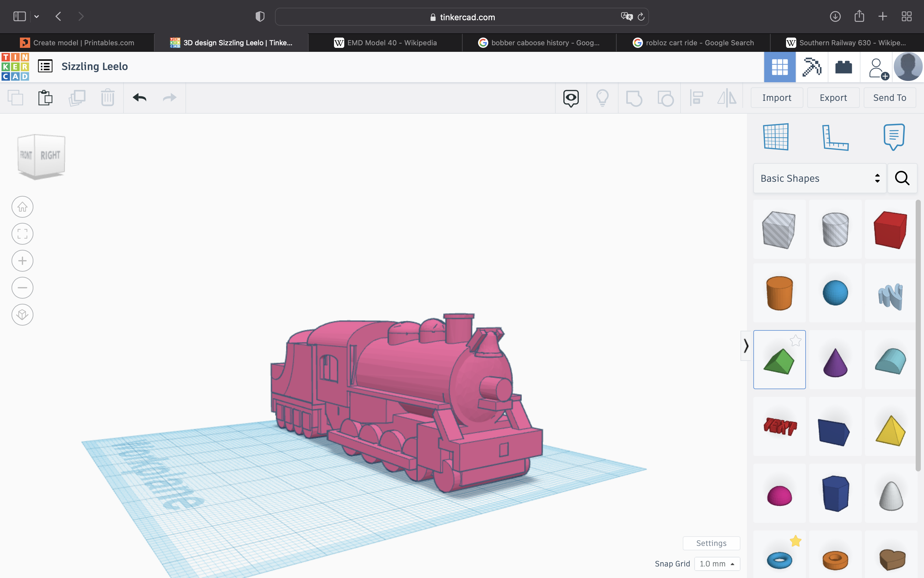Switch to bobber caboose history tab
The height and width of the screenshot is (578, 924).
tap(539, 43)
